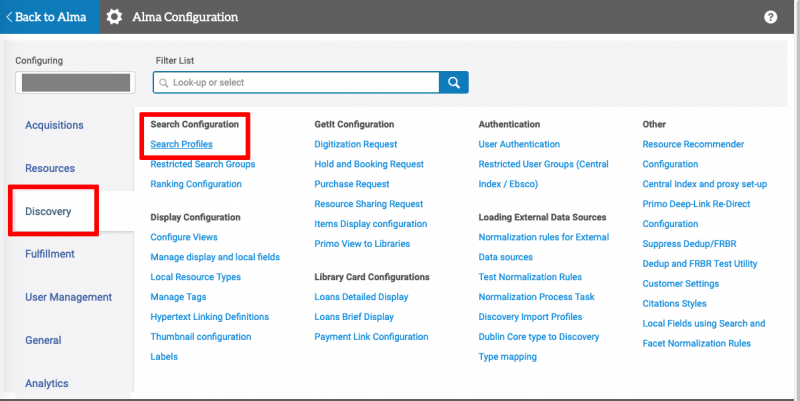This screenshot has width=800, height=401.
Task: Click the Loading External Data Sources heading
Action: [x=542, y=217]
